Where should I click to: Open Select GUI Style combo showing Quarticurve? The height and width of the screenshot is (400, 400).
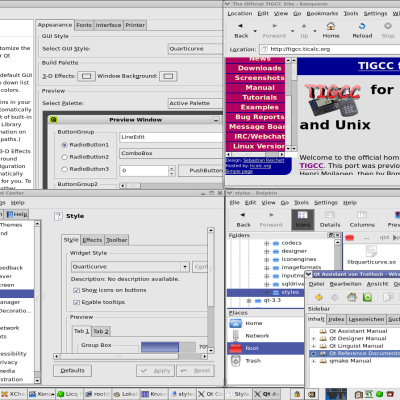click(x=195, y=49)
